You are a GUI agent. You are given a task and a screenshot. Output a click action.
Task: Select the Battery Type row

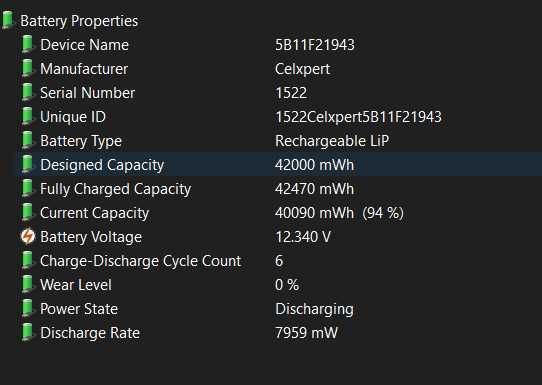(280, 141)
